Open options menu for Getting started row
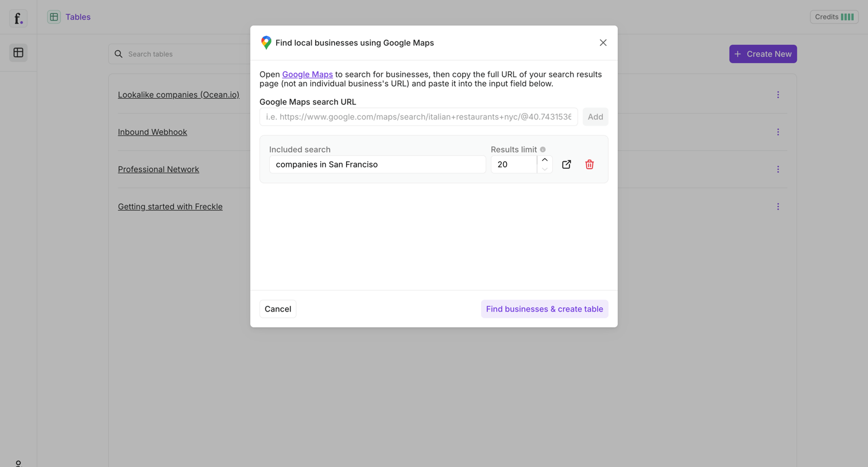868x467 pixels. 778,207
